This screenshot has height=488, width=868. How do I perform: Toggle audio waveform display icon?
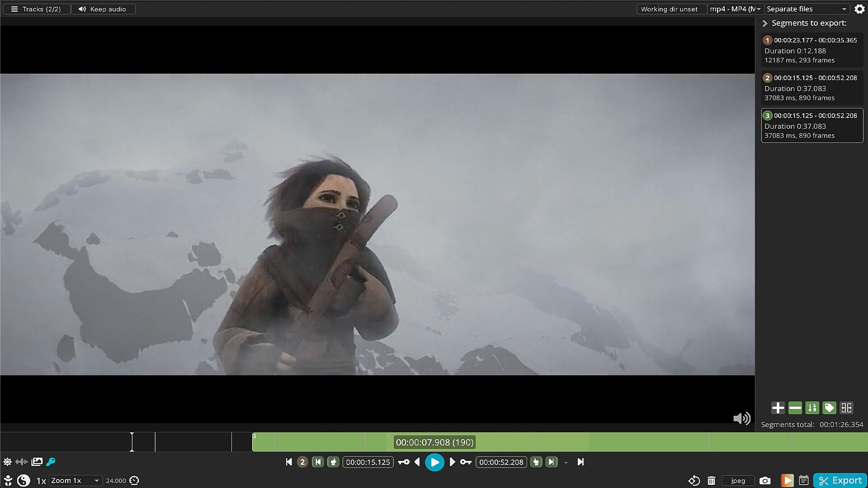tap(21, 462)
